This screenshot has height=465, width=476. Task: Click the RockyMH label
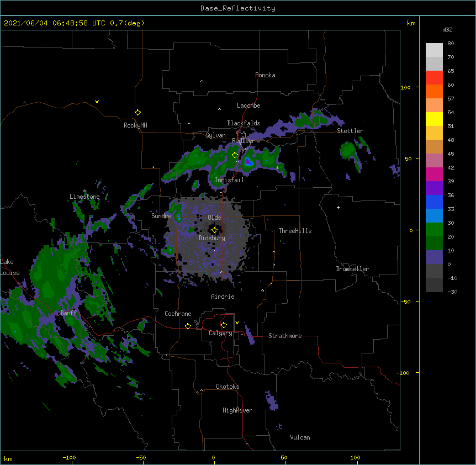(x=135, y=125)
